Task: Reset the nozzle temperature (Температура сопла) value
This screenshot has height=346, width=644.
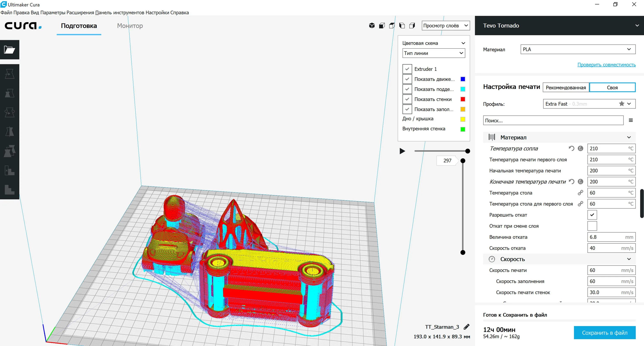Action: [x=571, y=148]
